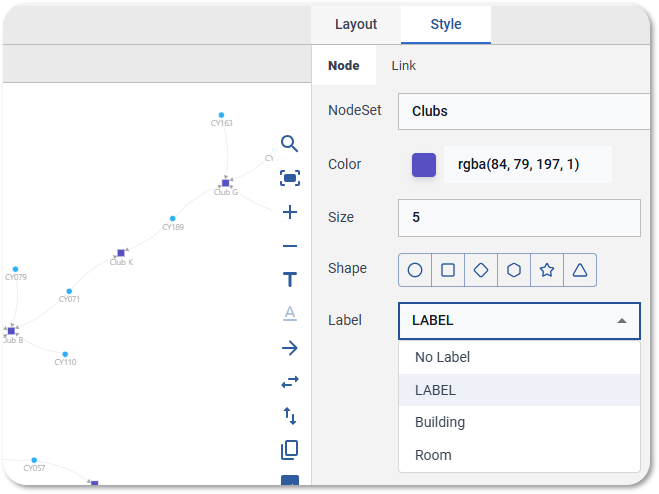Screen dimensions: 659x494
Task: Switch to the Layout tab
Action: [356, 24]
